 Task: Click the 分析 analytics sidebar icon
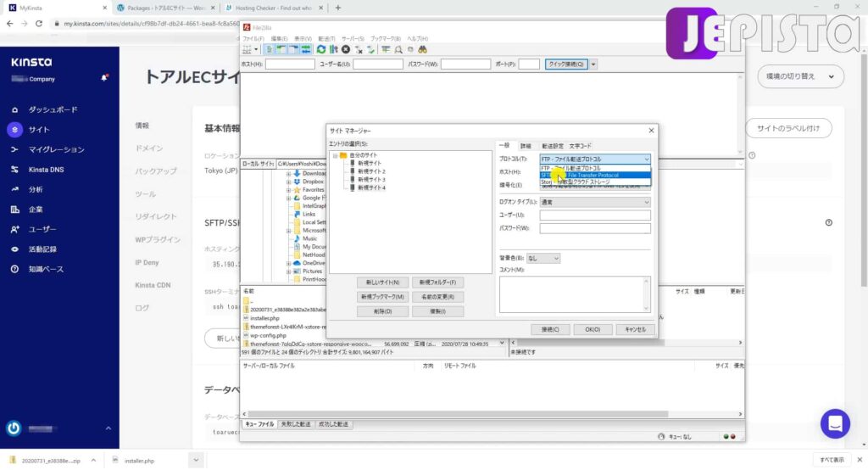pyautogui.click(x=15, y=189)
